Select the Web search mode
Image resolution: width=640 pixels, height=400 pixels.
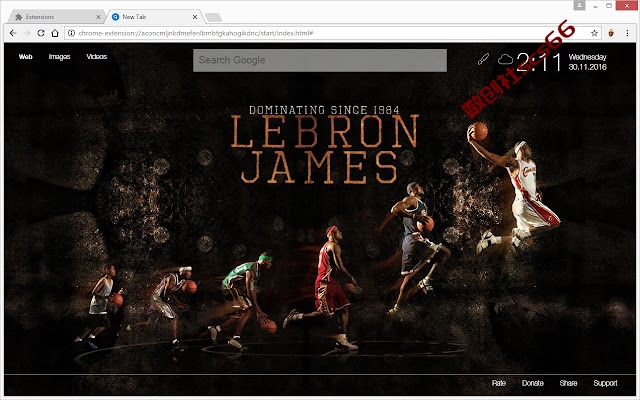tap(25, 57)
